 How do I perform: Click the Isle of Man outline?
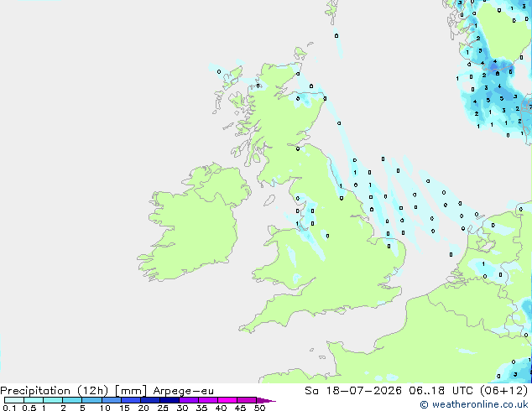point(269,200)
